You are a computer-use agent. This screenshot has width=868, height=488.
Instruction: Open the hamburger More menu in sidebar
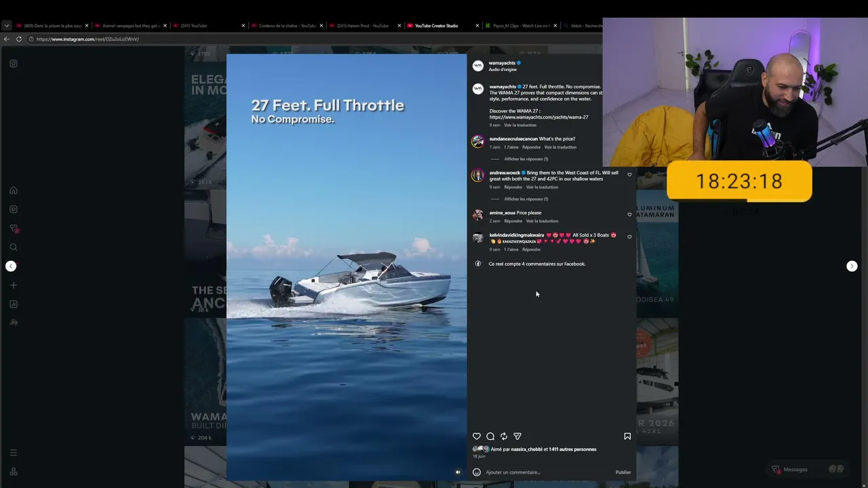click(x=14, y=453)
